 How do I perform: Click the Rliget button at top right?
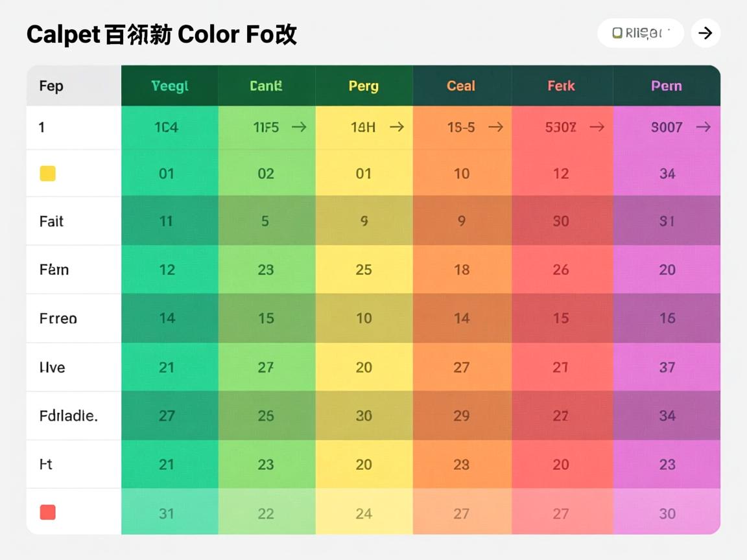(x=641, y=32)
